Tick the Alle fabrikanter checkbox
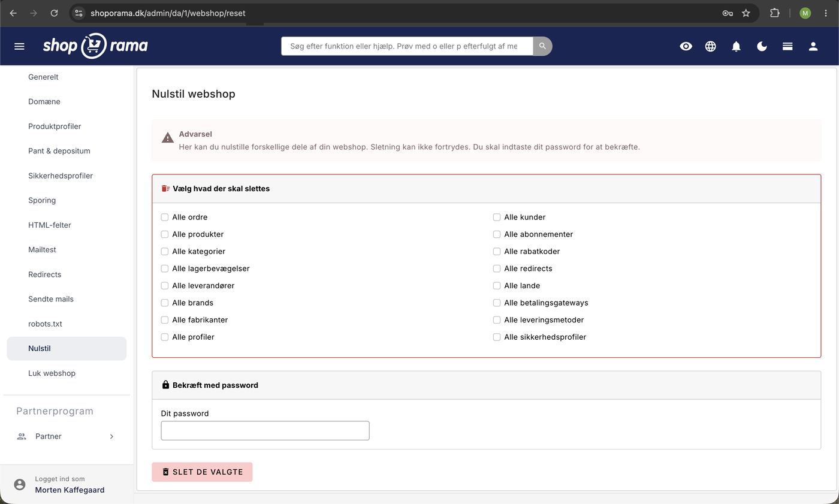 click(x=165, y=320)
